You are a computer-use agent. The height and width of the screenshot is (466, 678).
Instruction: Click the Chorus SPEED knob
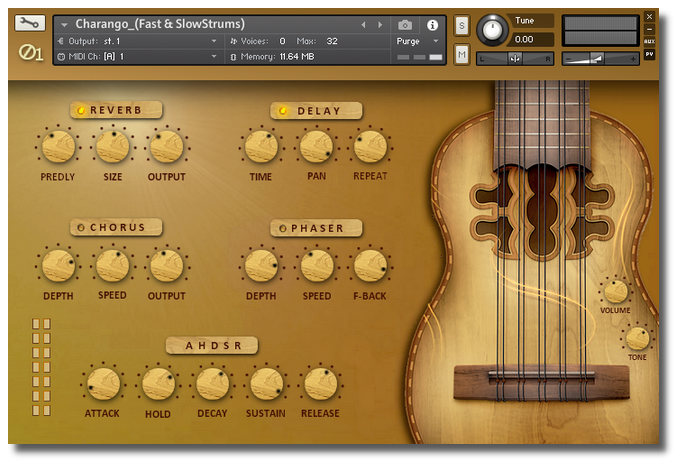coord(112,265)
